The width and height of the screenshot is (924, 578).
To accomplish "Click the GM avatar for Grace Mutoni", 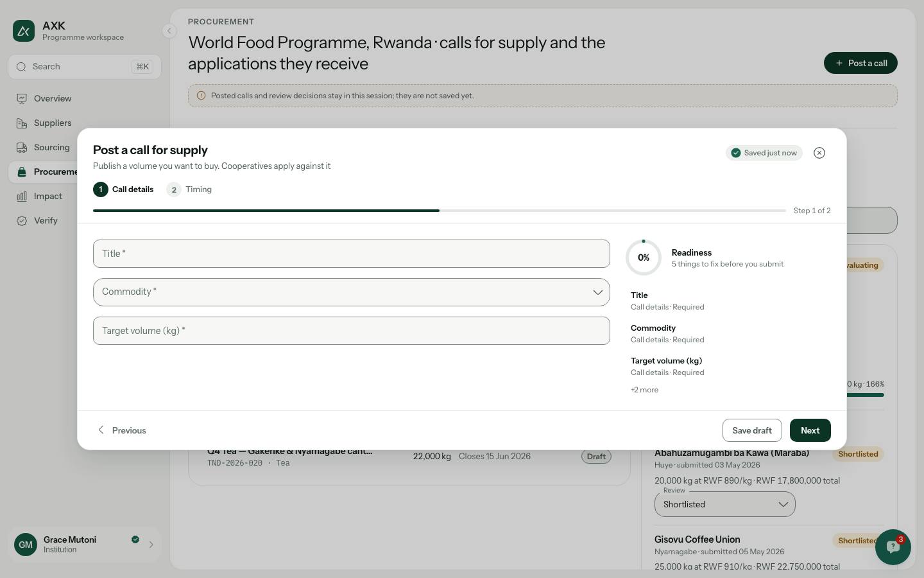I will (26, 545).
